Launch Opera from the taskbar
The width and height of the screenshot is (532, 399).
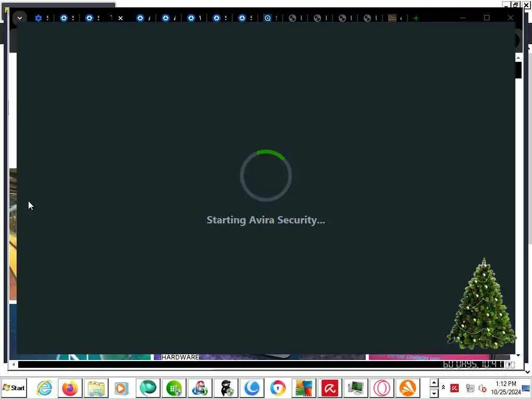tap(382, 388)
